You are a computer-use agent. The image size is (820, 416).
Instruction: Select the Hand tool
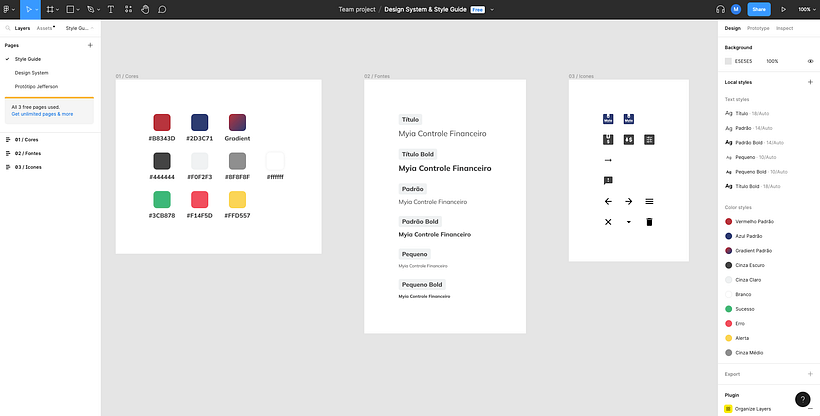click(x=145, y=9)
